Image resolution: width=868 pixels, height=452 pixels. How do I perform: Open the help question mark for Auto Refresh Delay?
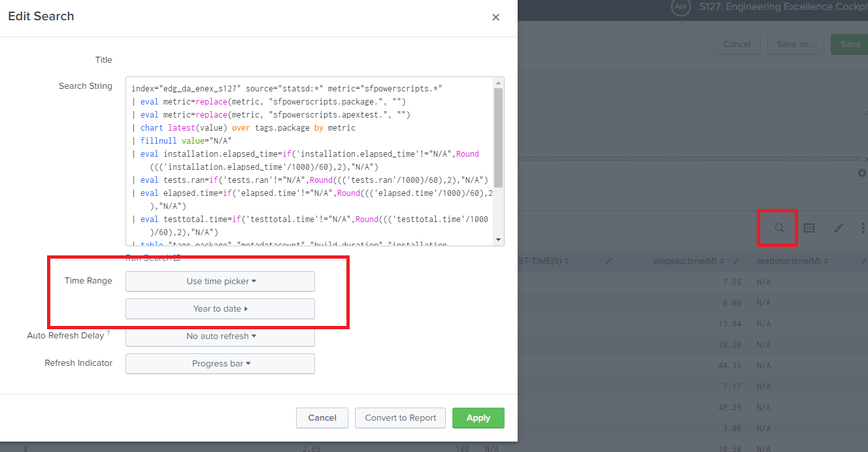click(x=108, y=333)
